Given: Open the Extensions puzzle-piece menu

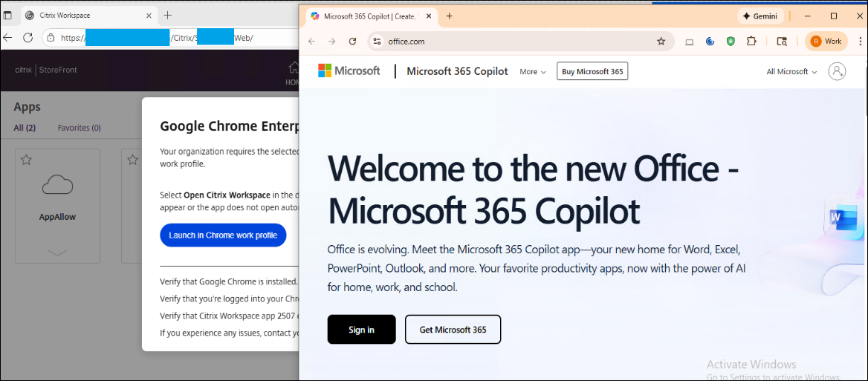Looking at the screenshot, I should 751,42.
